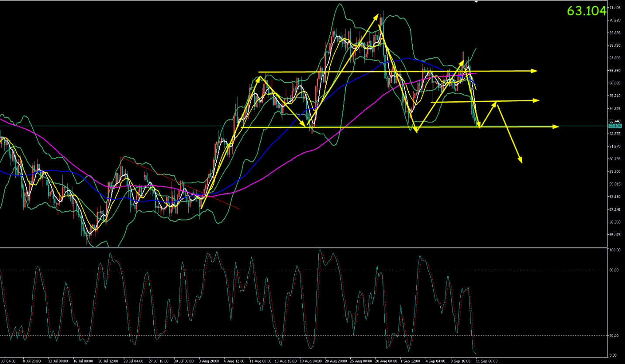
Task: Click the chart shift triangle marker at top
Action: point(477,2)
